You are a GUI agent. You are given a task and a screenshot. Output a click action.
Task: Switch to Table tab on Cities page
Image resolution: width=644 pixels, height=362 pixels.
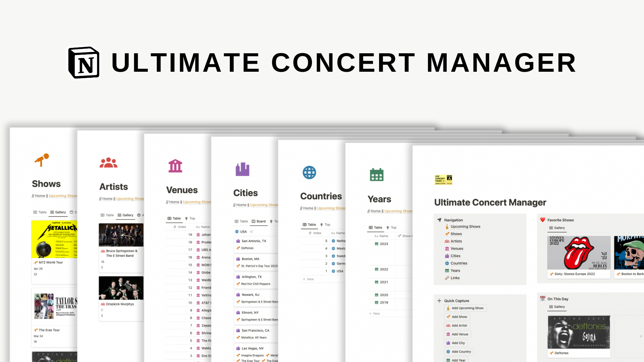click(x=241, y=221)
